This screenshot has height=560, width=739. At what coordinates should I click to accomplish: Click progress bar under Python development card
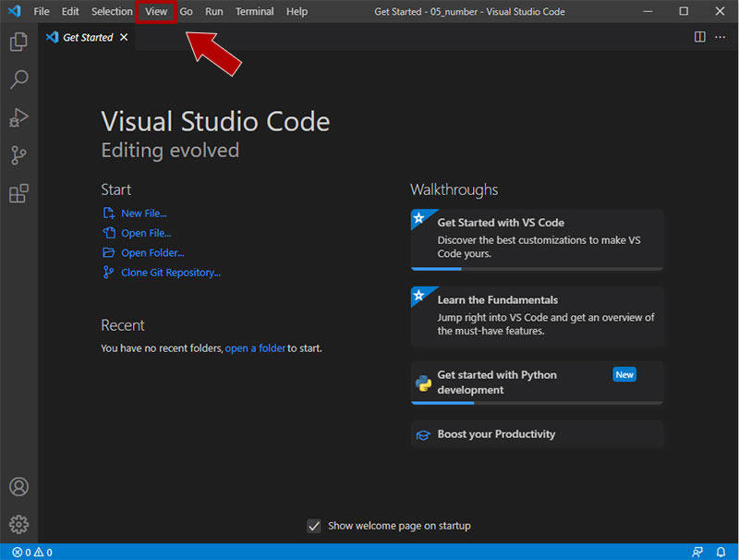pyautogui.click(x=537, y=403)
